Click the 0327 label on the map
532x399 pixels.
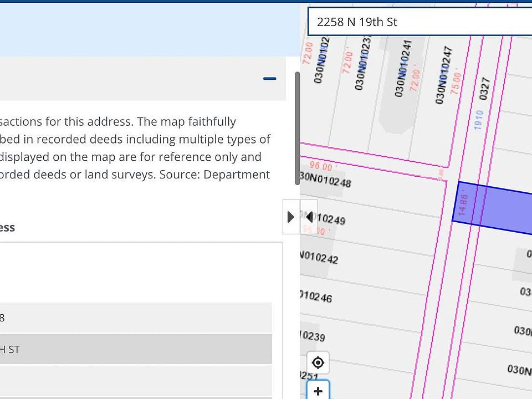[484, 89]
